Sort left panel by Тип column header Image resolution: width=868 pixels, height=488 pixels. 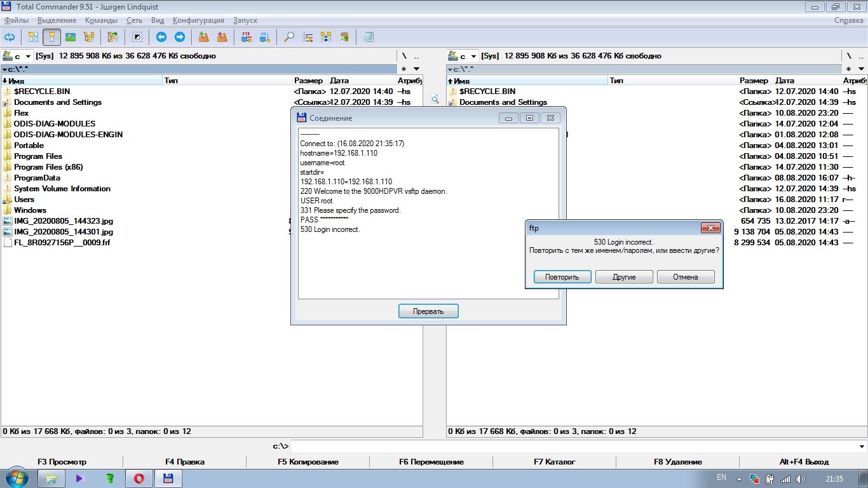[227, 81]
